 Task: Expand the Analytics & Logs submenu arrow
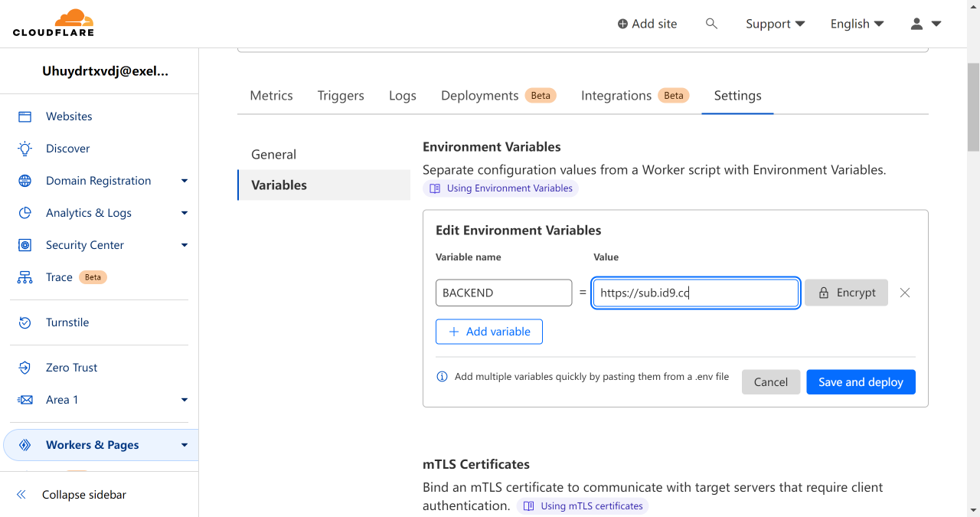click(185, 213)
